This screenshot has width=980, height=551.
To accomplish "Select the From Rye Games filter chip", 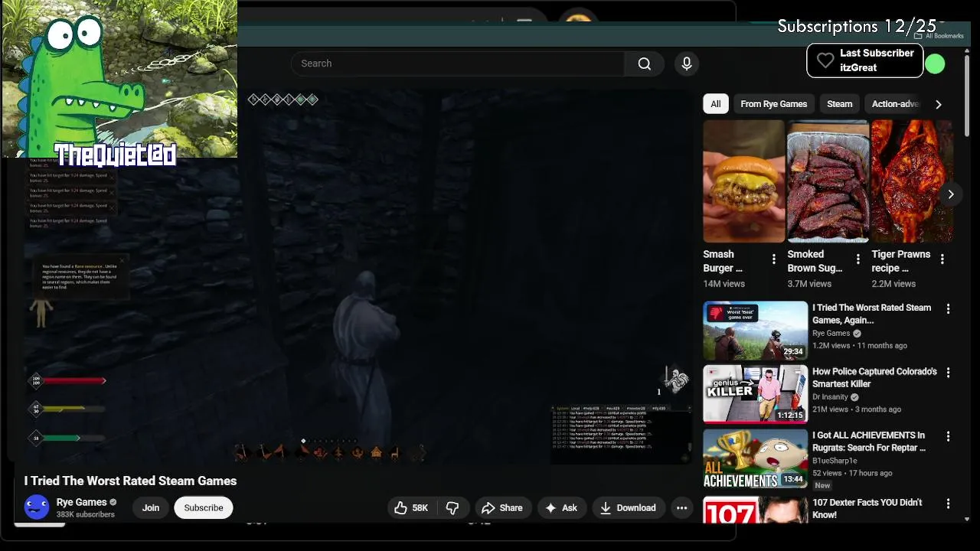I will point(773,104).
